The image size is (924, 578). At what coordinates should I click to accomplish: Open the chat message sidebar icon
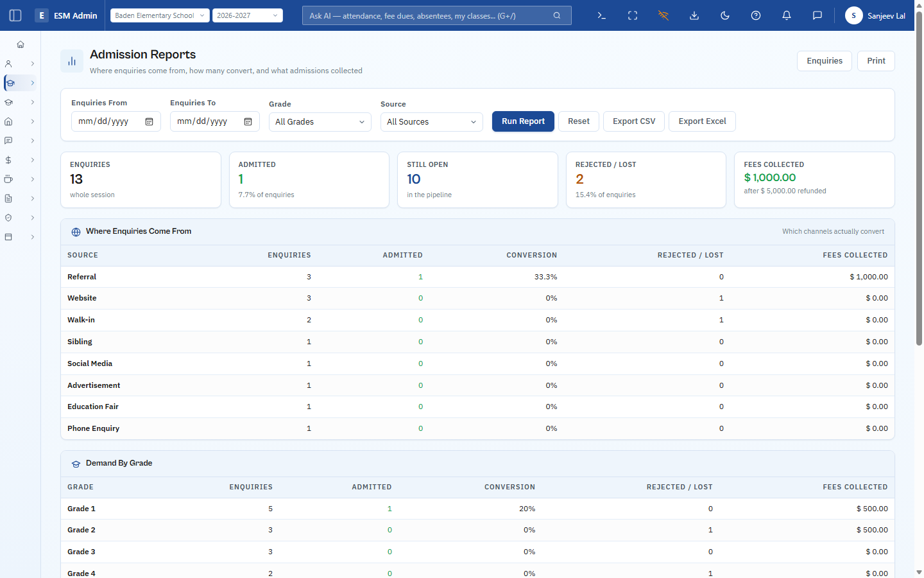point(8,141)
